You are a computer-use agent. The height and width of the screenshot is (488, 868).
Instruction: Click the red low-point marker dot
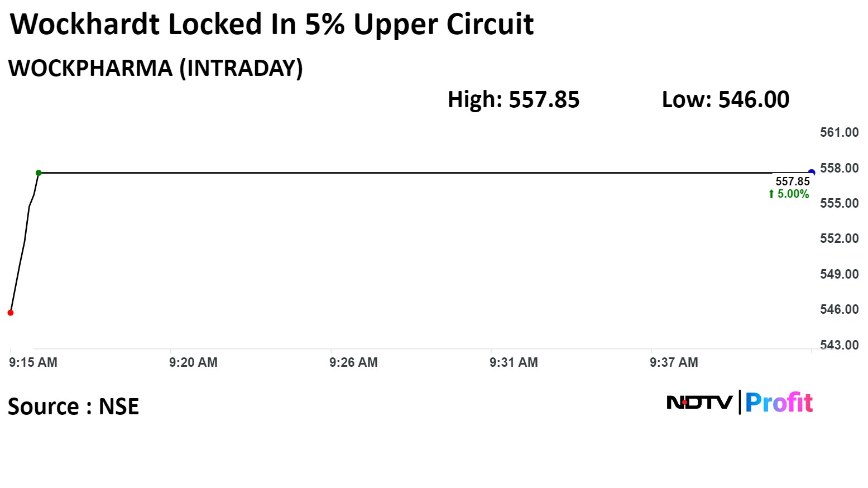coord(11,313)
